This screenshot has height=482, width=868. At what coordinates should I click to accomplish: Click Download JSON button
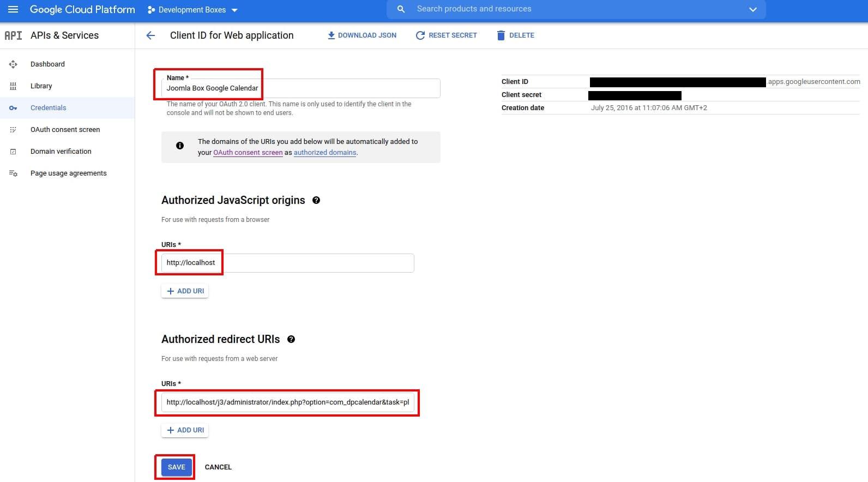[x=361, y=35]
